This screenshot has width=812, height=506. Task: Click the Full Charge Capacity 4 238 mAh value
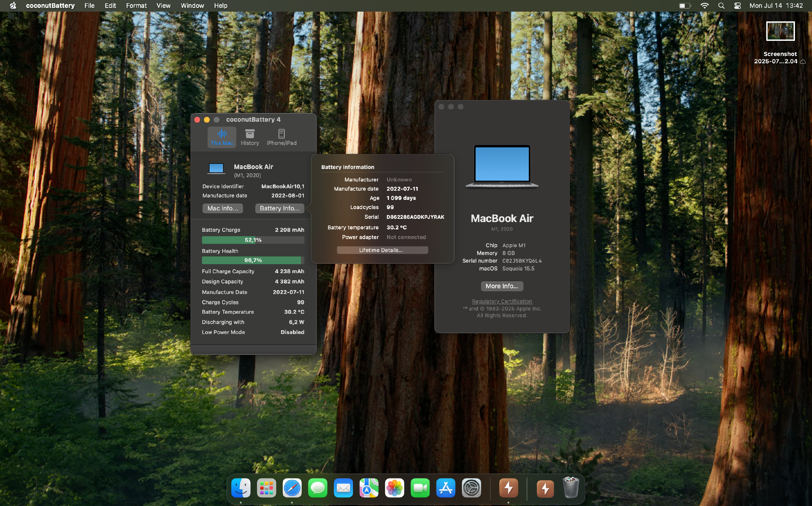(289, 271)
